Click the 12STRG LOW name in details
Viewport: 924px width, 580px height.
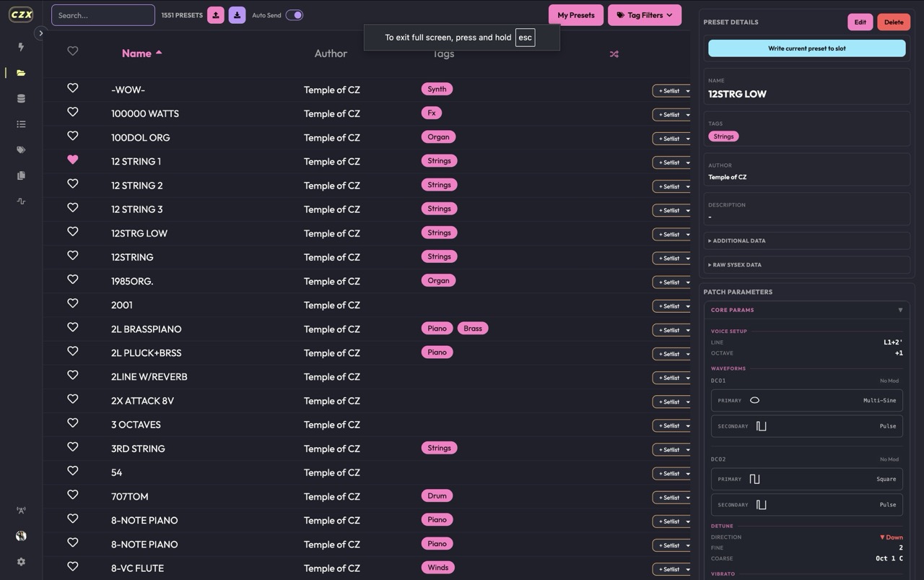[x=737, y=94]
